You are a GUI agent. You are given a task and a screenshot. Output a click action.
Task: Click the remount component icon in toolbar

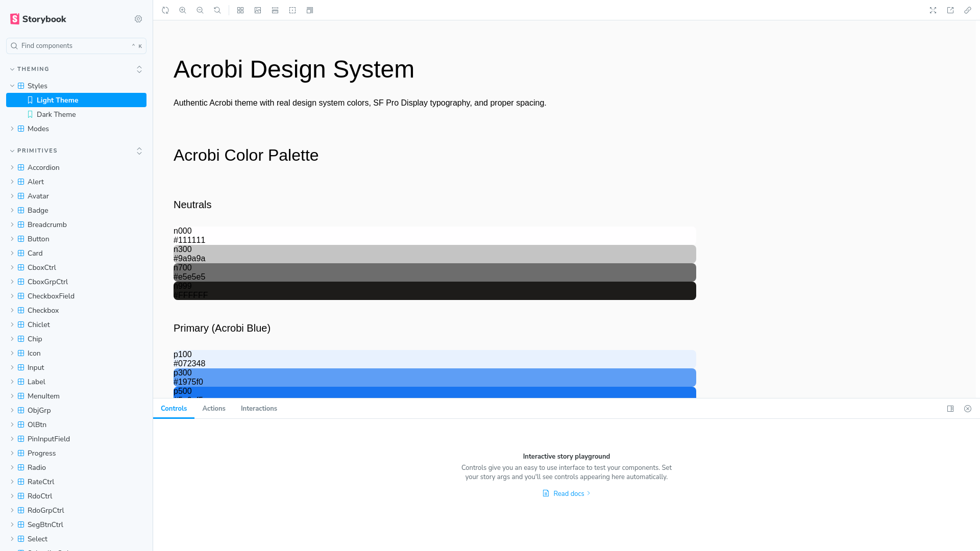[165, 10]
